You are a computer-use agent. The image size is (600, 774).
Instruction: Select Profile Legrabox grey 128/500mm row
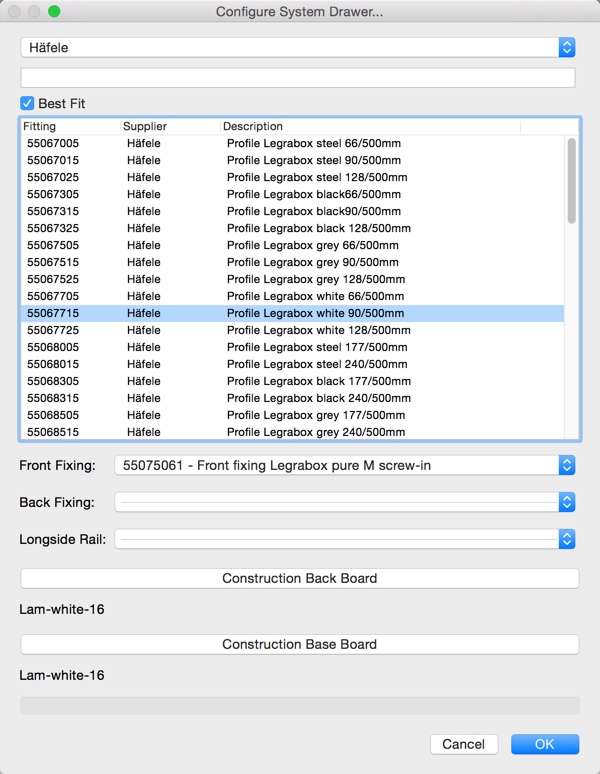pos(293,279)
